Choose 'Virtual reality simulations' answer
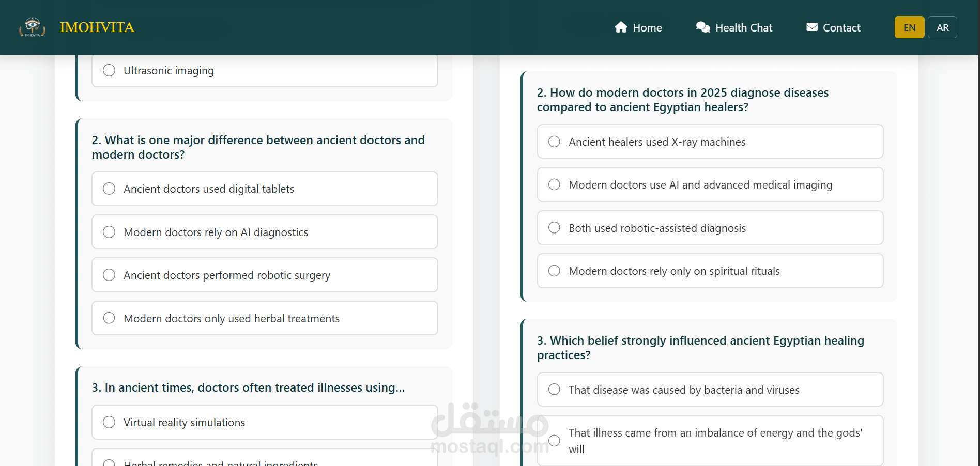This screenshot has height=466, width=980. (x=109, y=423)
